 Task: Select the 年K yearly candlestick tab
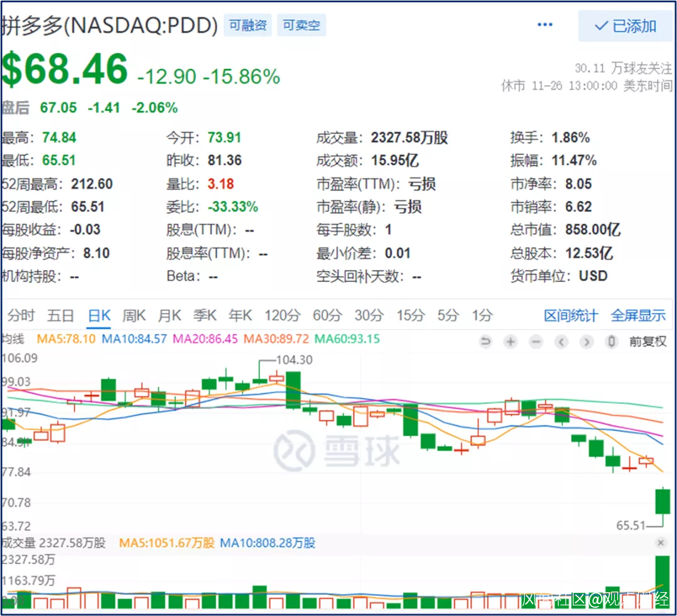point(240,316)
